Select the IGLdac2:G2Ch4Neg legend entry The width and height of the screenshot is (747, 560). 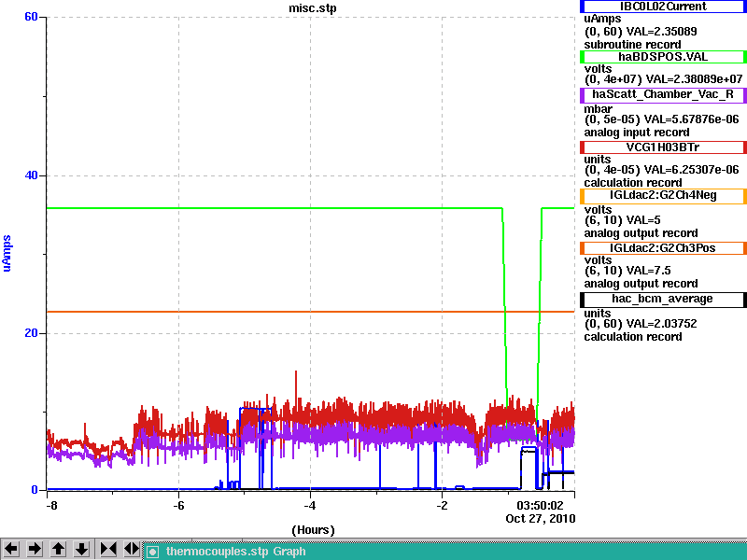(x=663, y=196)
